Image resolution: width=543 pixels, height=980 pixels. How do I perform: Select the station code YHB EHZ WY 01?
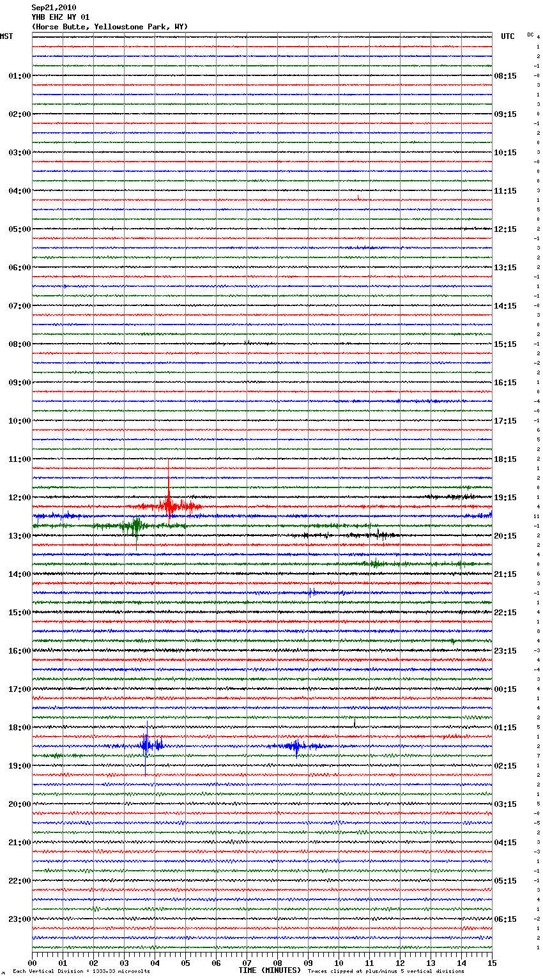pyautogui.click(x=61, y=17)
